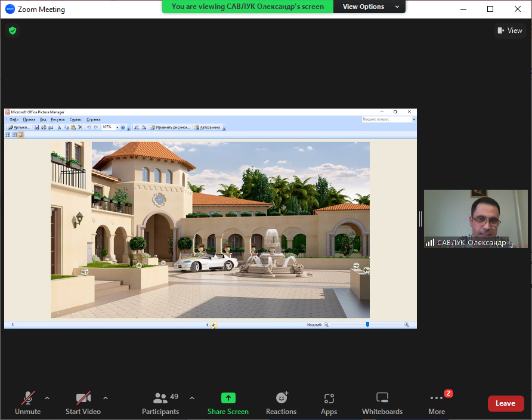This screenshot has width=532, height=420.
Task: Open Whiteboards from the toolbar
Action: [382, 403]
